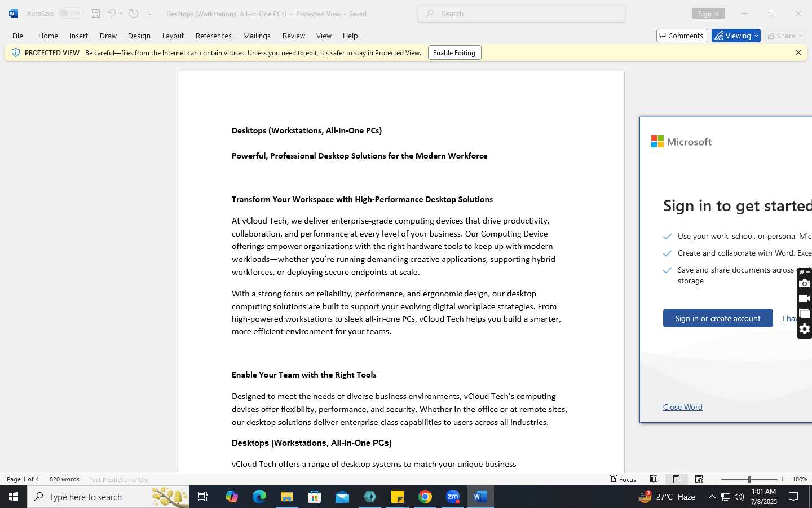Click the Close Word link

click(x=682, y=407)
